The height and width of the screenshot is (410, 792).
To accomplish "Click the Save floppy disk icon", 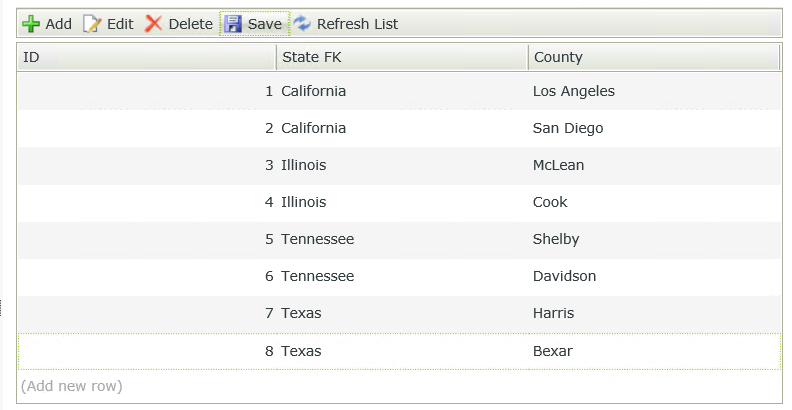I will click(x=233, y=24).
